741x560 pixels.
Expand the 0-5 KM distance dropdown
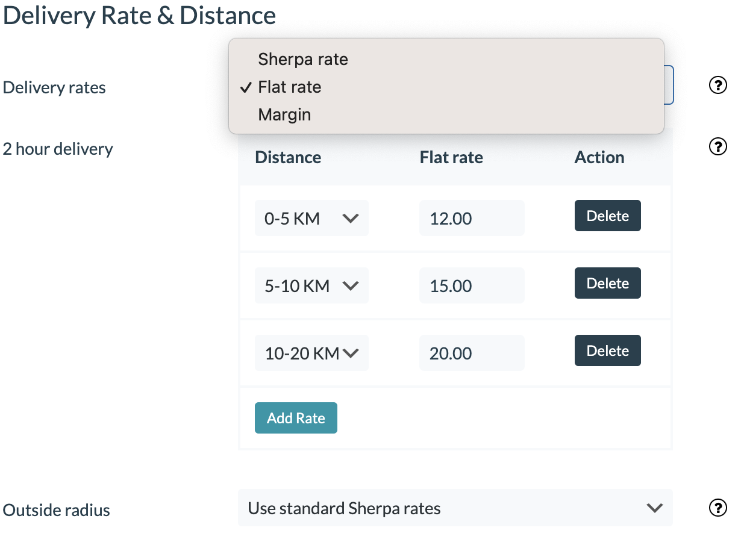pyautogui.click(x=311, y=218)
